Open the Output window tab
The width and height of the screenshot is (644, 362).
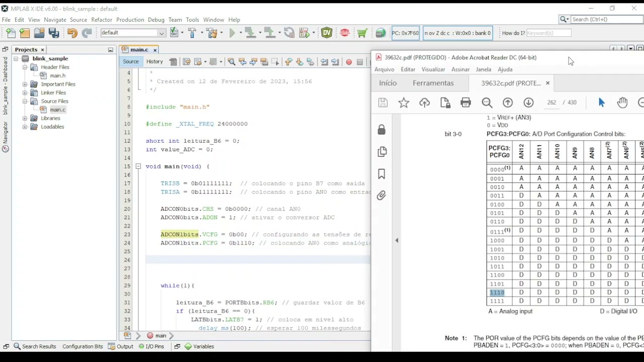tap(120, 346)
